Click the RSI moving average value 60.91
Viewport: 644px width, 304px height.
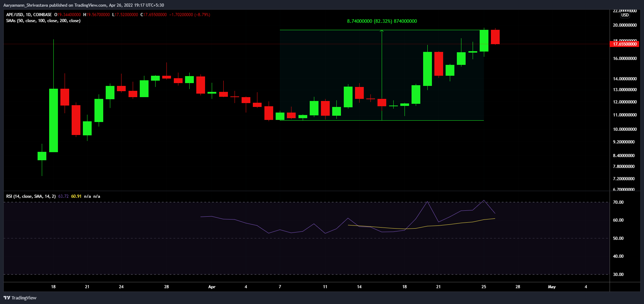point(76,196)
